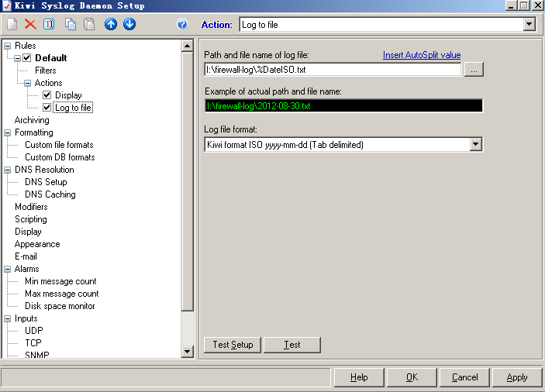Select Filters in the tree
The width and height of the screenshot is (545, 392).
pos(46,70)
